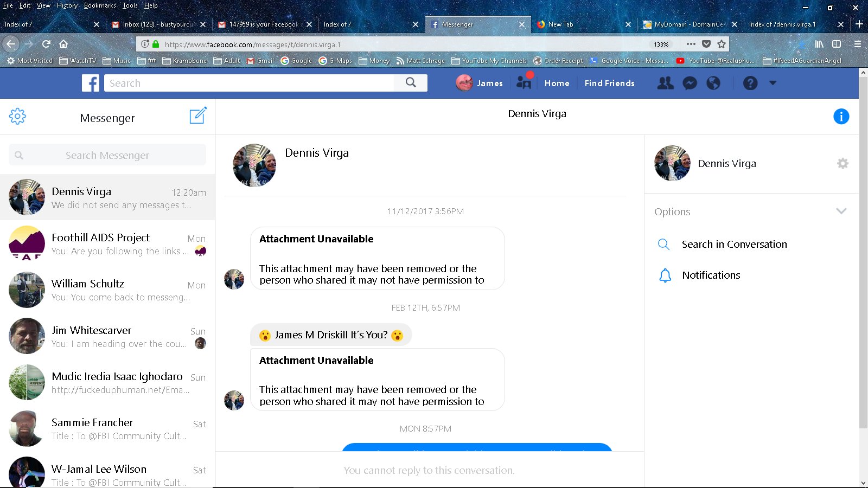Open YouTube My Channels bookmark folder
The height and width of the screenshot is (488, 868).
point(489,61)
